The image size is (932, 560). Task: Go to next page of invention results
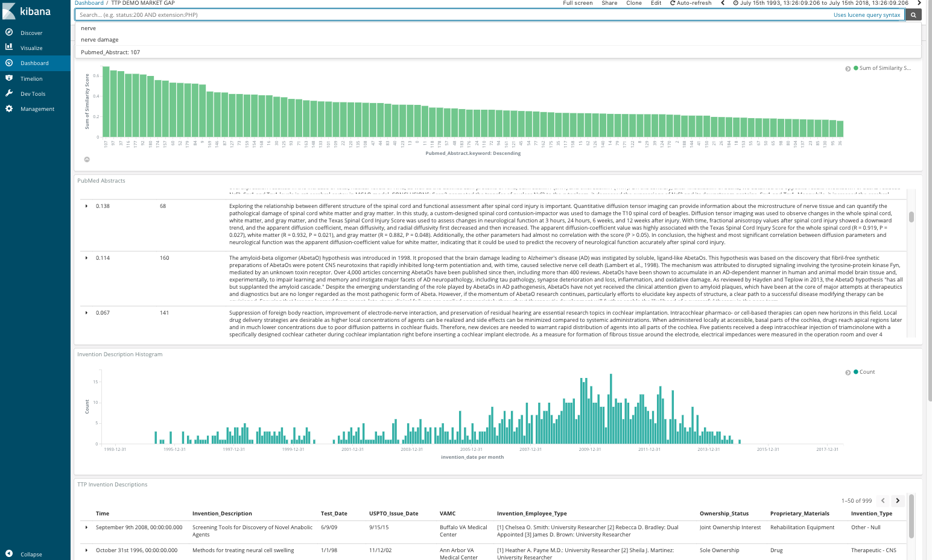coord(898,500)
